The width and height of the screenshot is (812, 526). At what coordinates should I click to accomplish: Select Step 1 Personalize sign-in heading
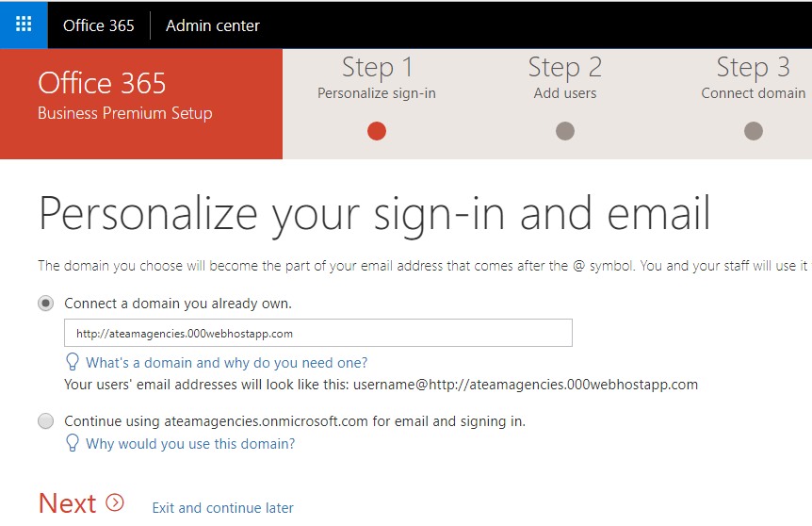(x=377, y=77)
